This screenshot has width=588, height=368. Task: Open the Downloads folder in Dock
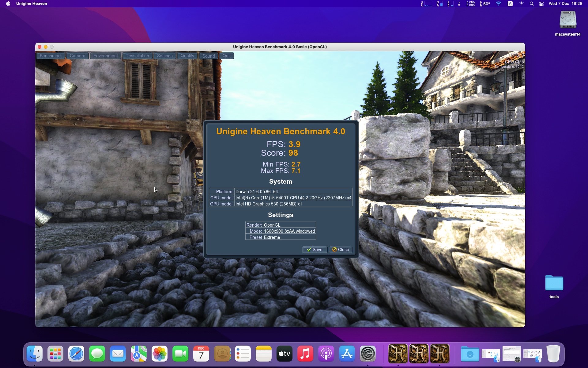pyautogui.click(x=470, y=354)
